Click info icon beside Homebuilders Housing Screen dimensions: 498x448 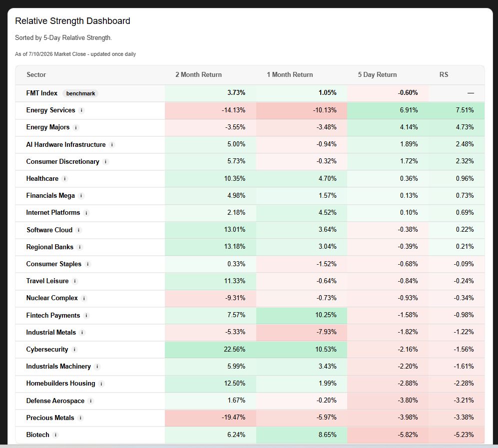pos(101,384)
